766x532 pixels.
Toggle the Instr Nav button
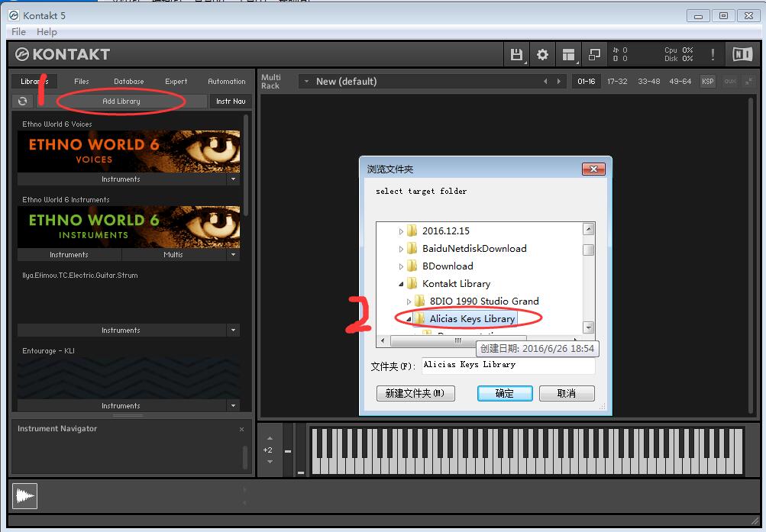pos(231,101)
